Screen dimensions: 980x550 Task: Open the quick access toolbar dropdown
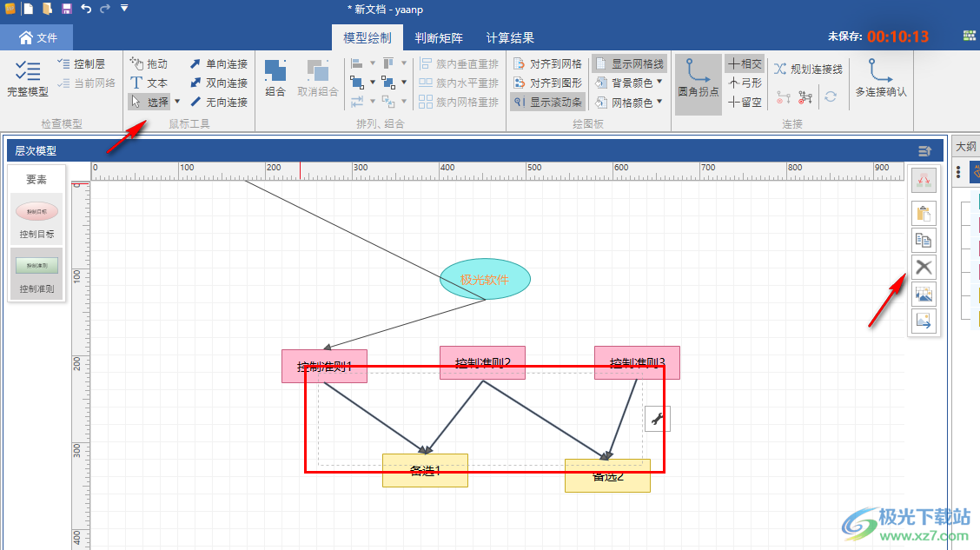click(x=124, y=9)
